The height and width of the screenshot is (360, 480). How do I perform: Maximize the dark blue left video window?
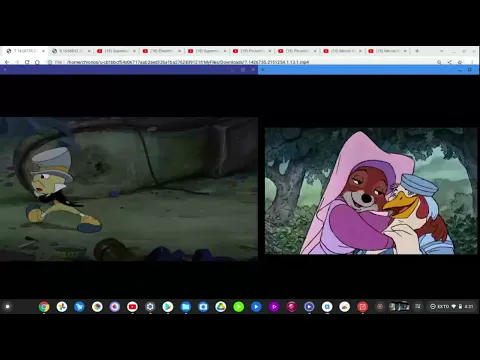pos(243,70)
